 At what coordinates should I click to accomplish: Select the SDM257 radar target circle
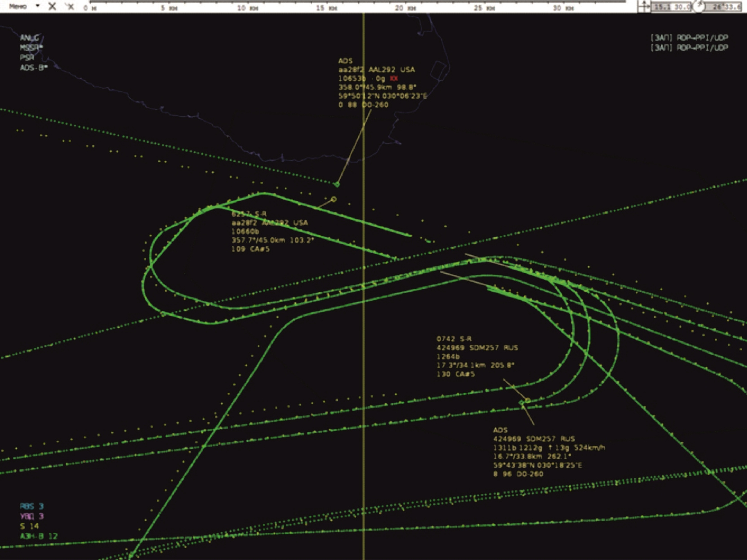point(527,400)
